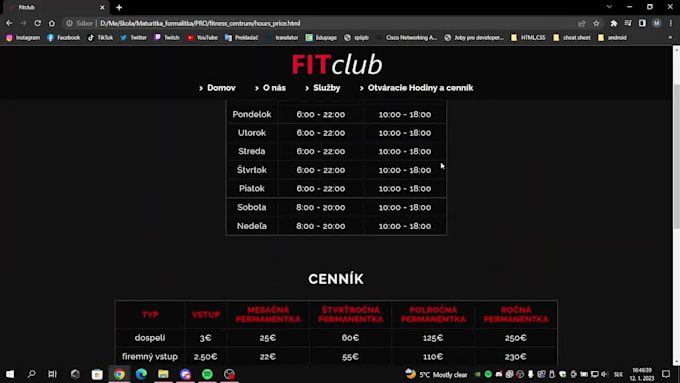Open the extensions puzzle icon
The width and height of the screenshot is (680, 383).
pyautogui.click(x=614, y=23)
